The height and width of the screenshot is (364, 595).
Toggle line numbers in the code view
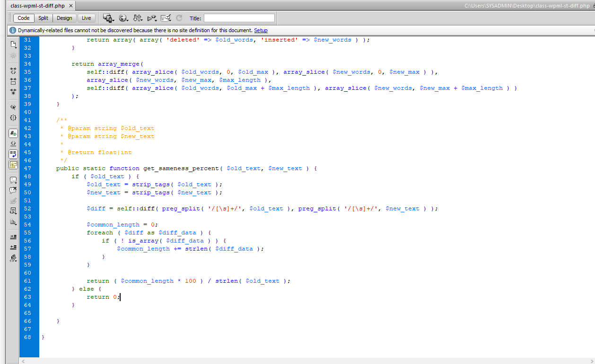tap(13, 133)
